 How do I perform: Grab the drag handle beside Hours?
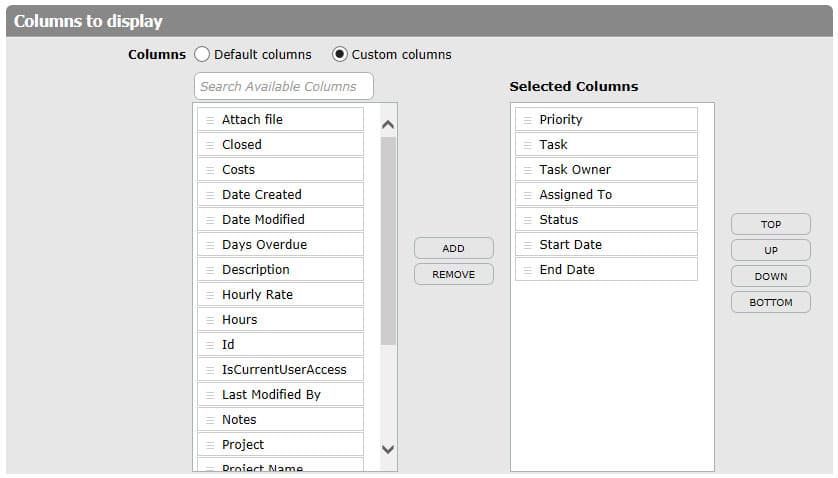pyautogui.click(x=210, y=320)
